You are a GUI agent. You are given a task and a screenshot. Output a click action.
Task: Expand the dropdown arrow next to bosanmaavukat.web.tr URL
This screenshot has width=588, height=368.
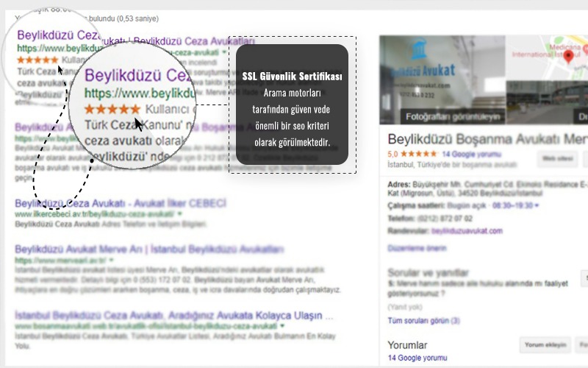(x=282, y=325)
